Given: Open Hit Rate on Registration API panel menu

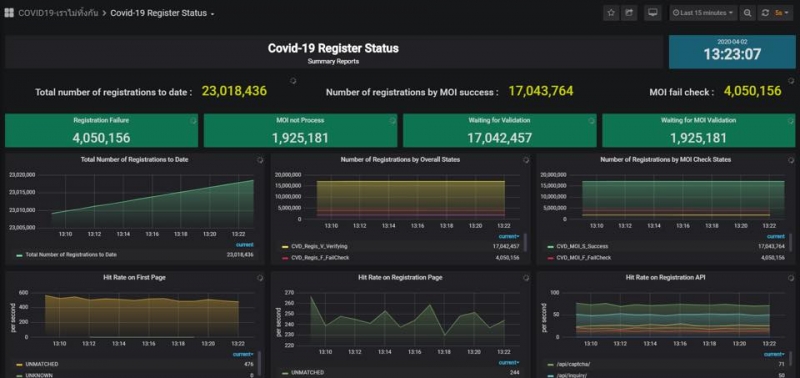Looking at the screenshot, I should [665, 278].
